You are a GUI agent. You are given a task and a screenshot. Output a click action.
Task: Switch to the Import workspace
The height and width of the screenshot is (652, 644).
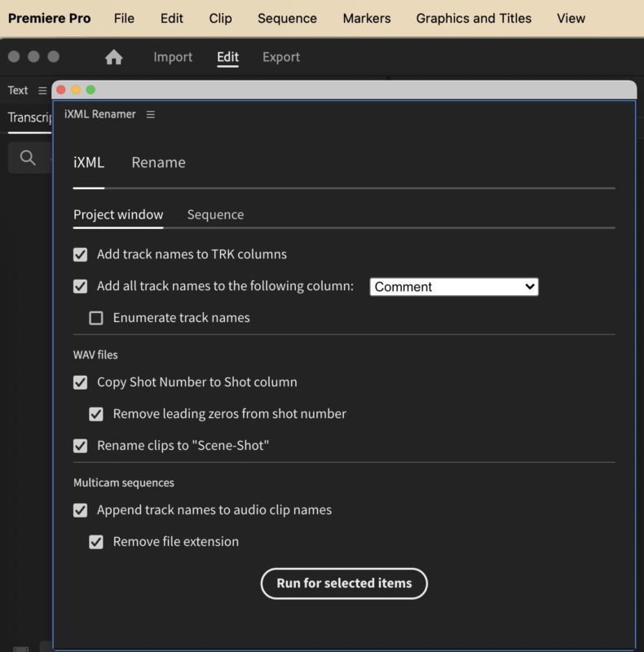(173, 57)
